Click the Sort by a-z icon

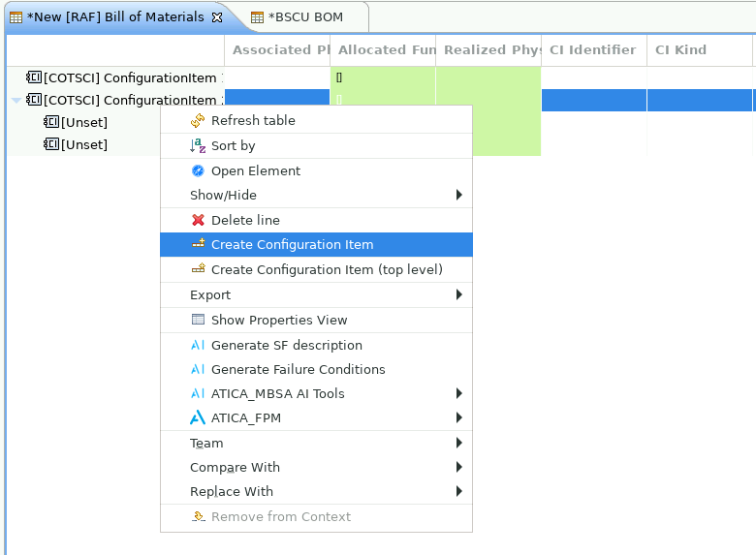tap(198, 145)
